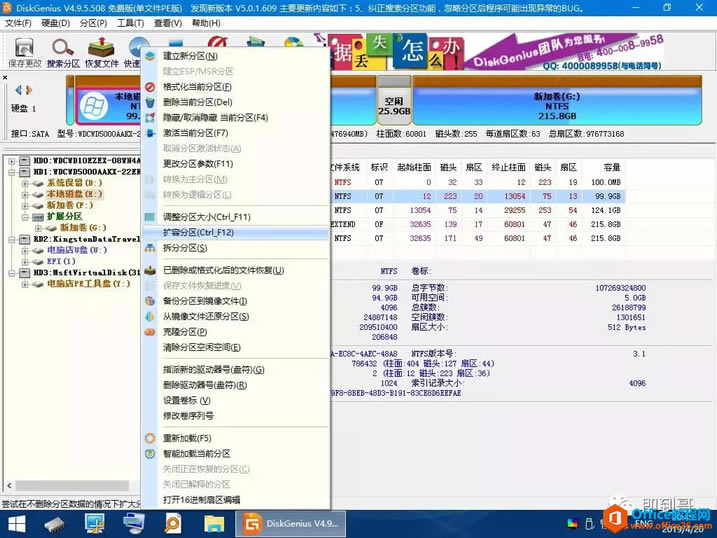The height and width of the screenshot is (538, 717).
Task: Choose 删除驱动器号(盘符)(R) entry
Action: pos(205,385)
